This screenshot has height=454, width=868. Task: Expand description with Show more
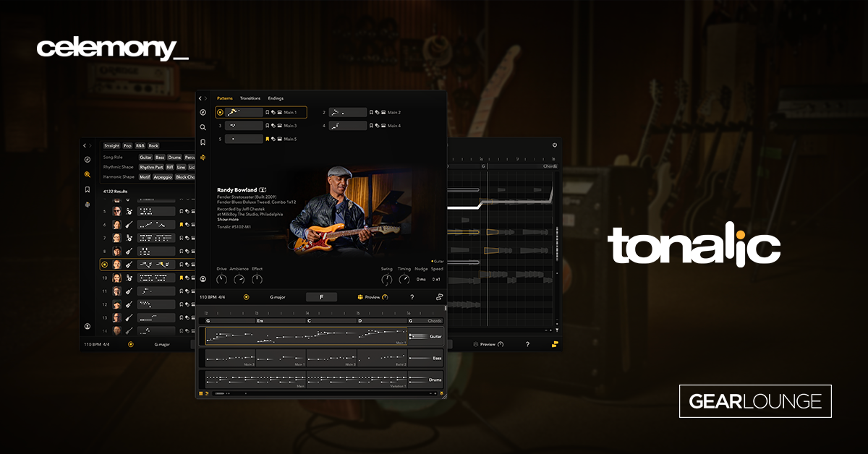tap(227, 219)
